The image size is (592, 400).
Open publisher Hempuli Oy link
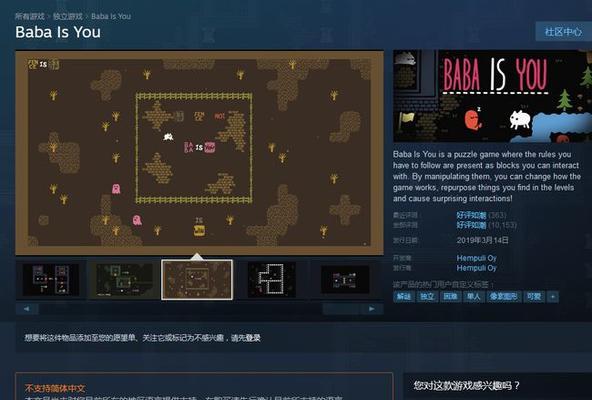tap(476, 268)
